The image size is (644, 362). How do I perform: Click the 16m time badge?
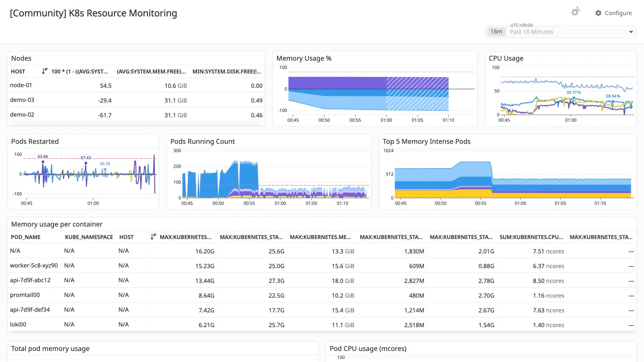coord(496,32)
